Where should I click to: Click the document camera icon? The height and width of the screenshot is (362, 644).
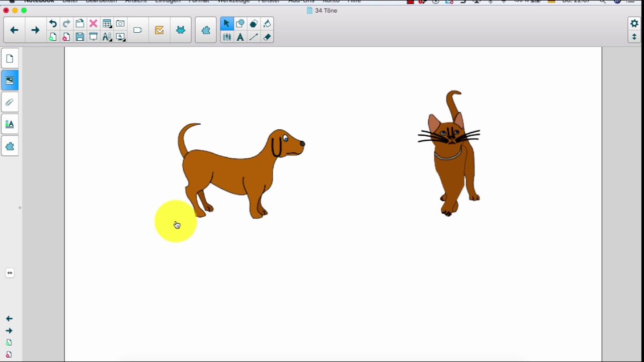point(138,30)
